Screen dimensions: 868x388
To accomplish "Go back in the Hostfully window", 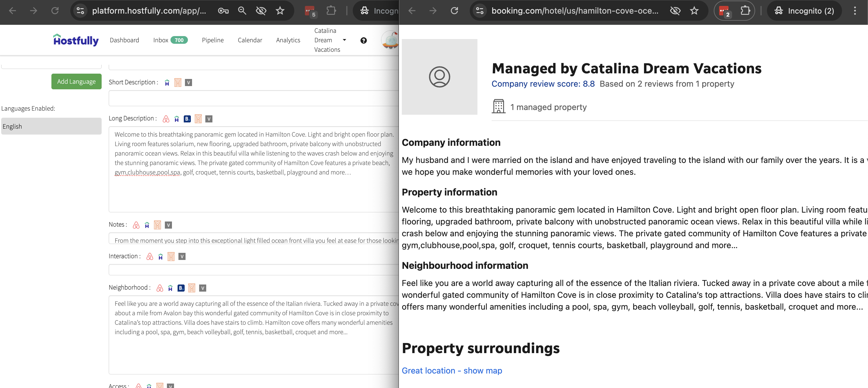I will click(x=12, y=11).
